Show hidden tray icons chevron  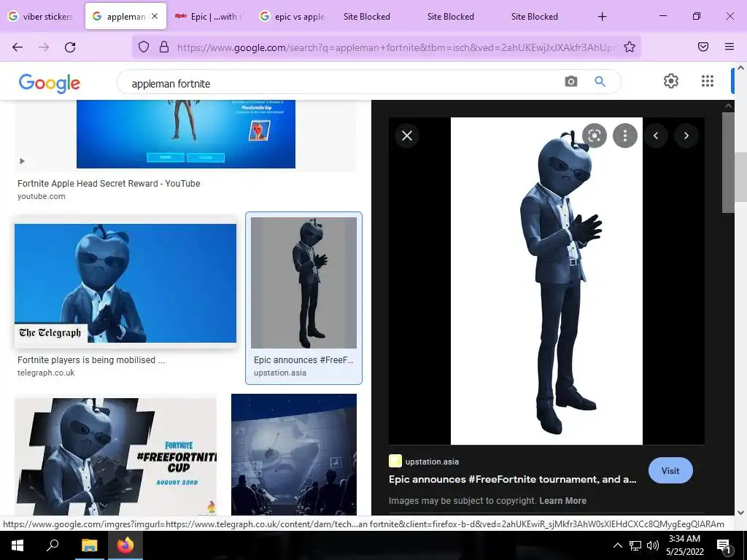[x=617, y=545]
